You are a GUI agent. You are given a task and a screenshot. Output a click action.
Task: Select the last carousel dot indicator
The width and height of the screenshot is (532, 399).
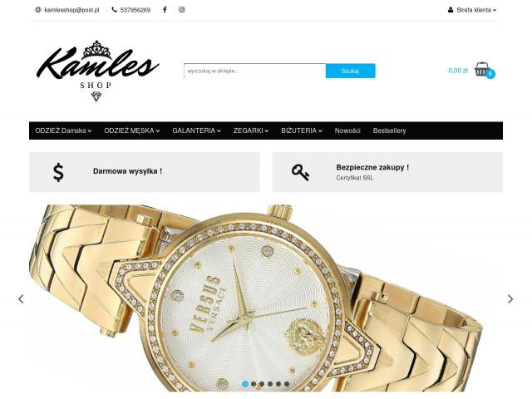point(287,384)
